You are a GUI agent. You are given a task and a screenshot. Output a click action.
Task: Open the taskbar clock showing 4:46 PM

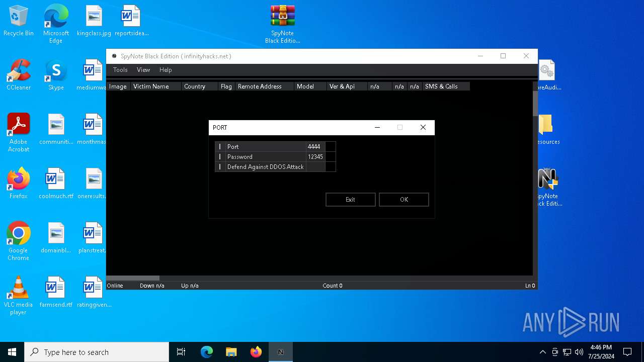(601, 352)
